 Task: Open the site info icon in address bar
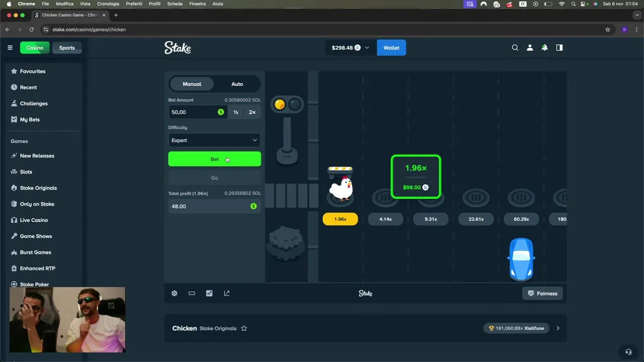[46, 30]
